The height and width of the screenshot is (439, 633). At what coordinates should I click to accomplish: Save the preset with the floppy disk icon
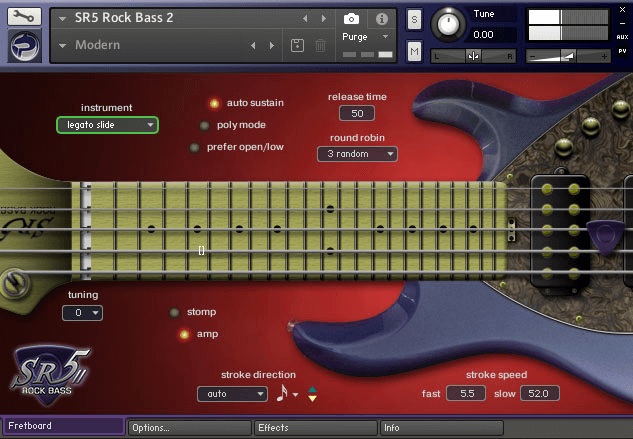coord(297,45)
